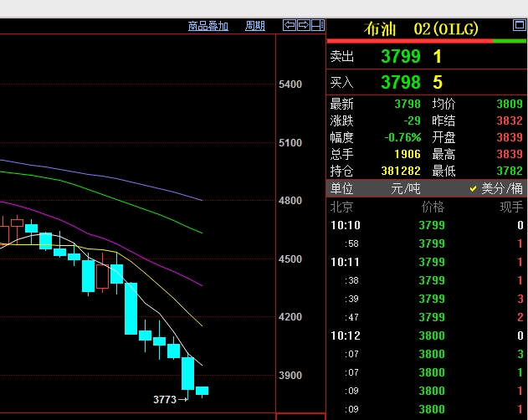Open the 商品叠加 overlay link
The image size is (528, 420).
pyautogui.click(x=208, y=26)
